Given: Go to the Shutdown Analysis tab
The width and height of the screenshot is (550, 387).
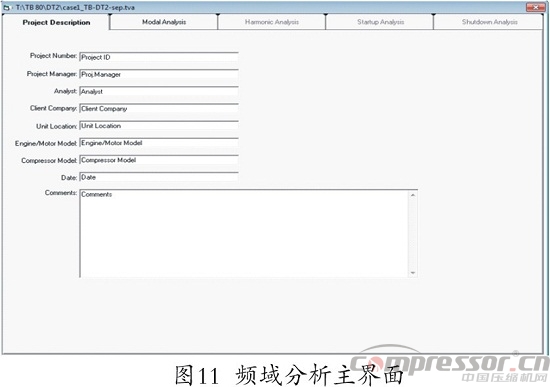Looking at the screenshot, I should 489,22.
